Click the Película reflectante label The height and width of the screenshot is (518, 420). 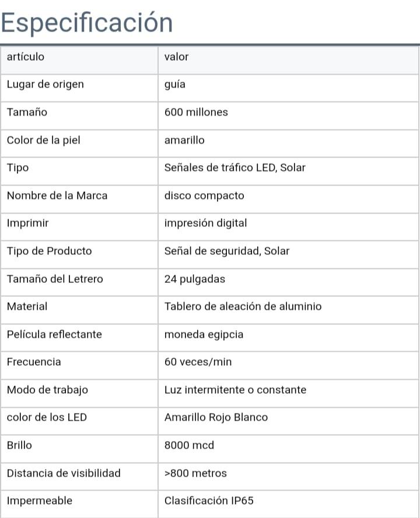click(x=54, y=334)
